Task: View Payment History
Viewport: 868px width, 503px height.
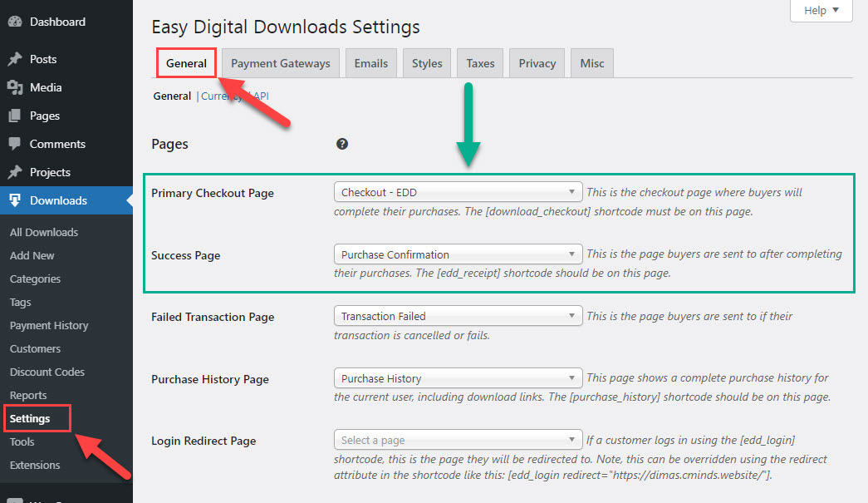Action: (49, 325)
